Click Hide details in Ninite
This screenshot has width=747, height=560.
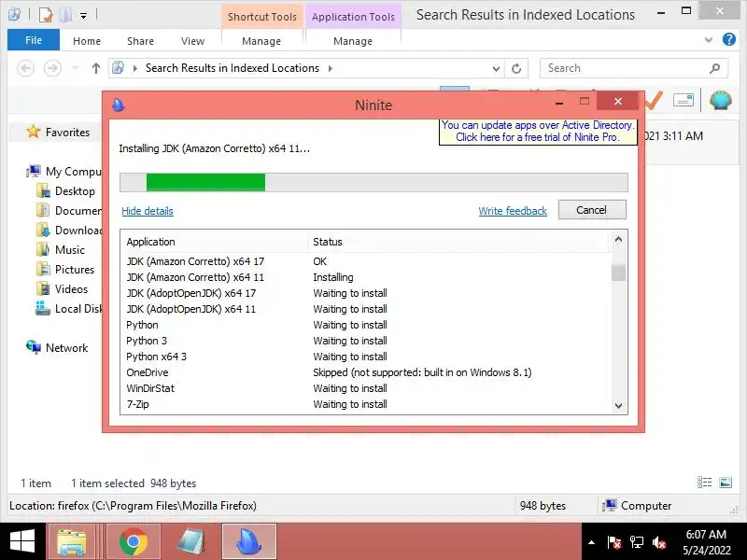tap(148, 211)
